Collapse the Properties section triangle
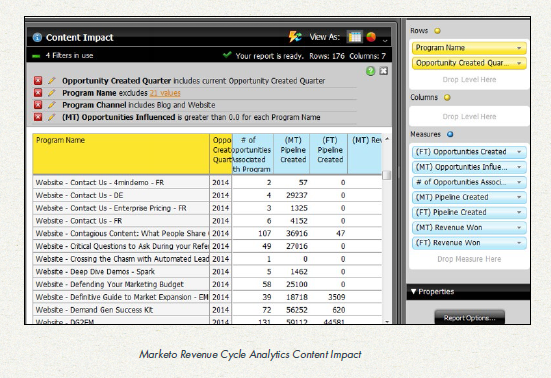 pos(414,292)
